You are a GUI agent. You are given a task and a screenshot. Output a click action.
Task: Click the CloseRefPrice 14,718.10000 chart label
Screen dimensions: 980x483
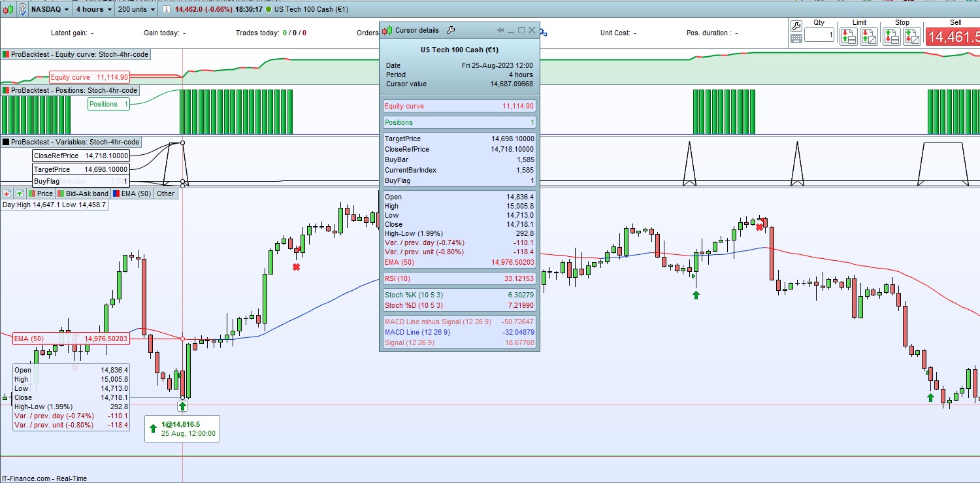[x=81, y=156]
